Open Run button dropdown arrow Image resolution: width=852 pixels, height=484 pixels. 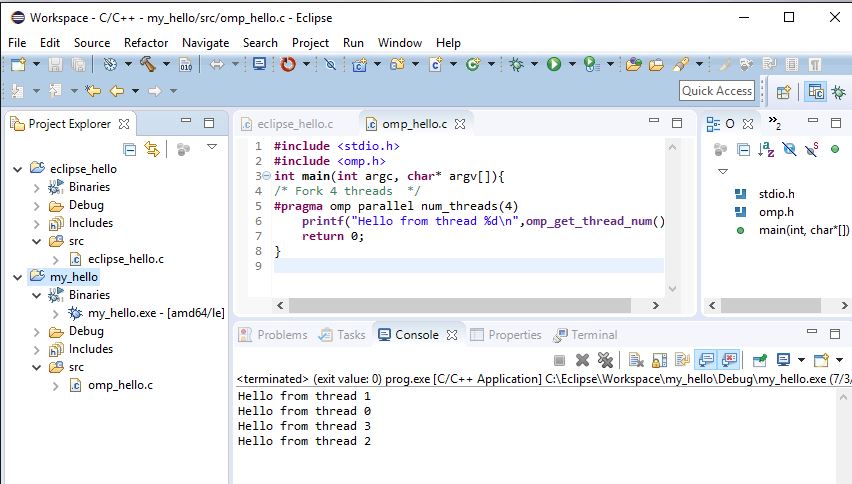tap(572, 65)
